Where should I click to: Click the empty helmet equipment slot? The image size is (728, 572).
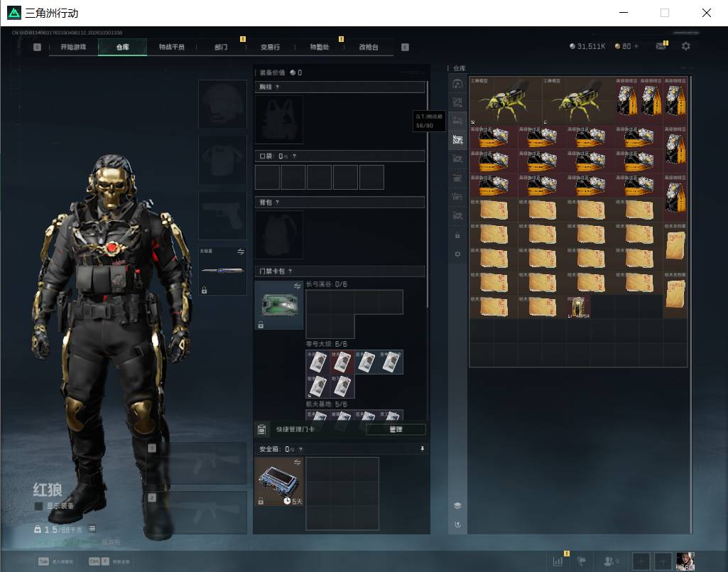[222, 104]
